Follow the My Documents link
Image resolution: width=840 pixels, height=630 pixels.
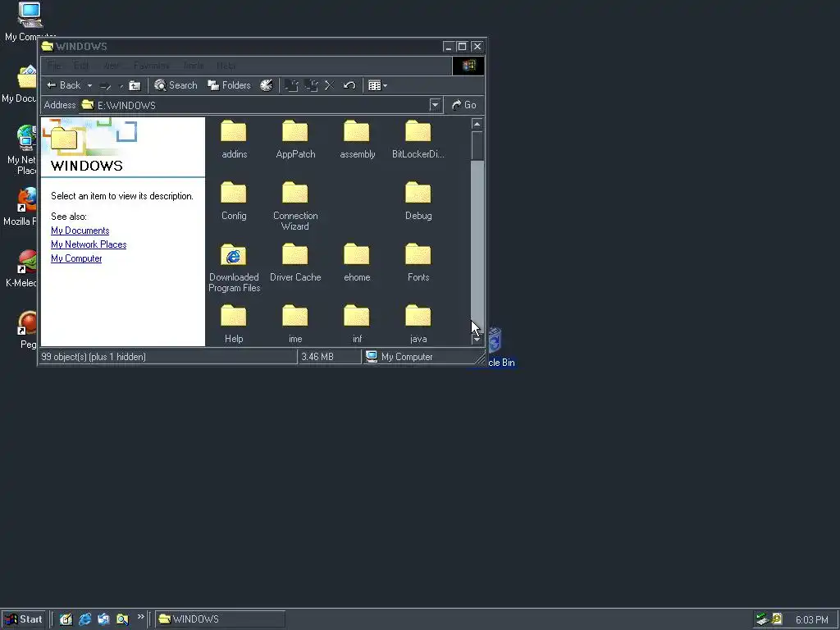tap(80, 231)
